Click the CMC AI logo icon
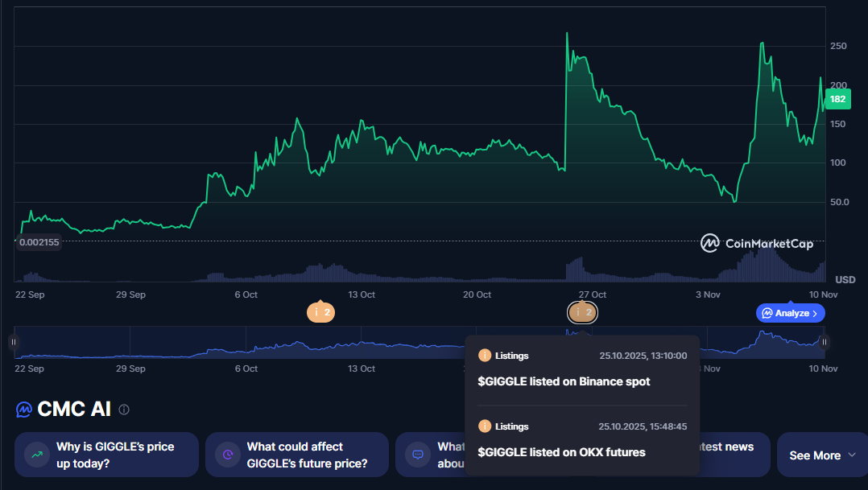Image resolution: width=868 pixels, height=490 pixels. pos(24,410)
